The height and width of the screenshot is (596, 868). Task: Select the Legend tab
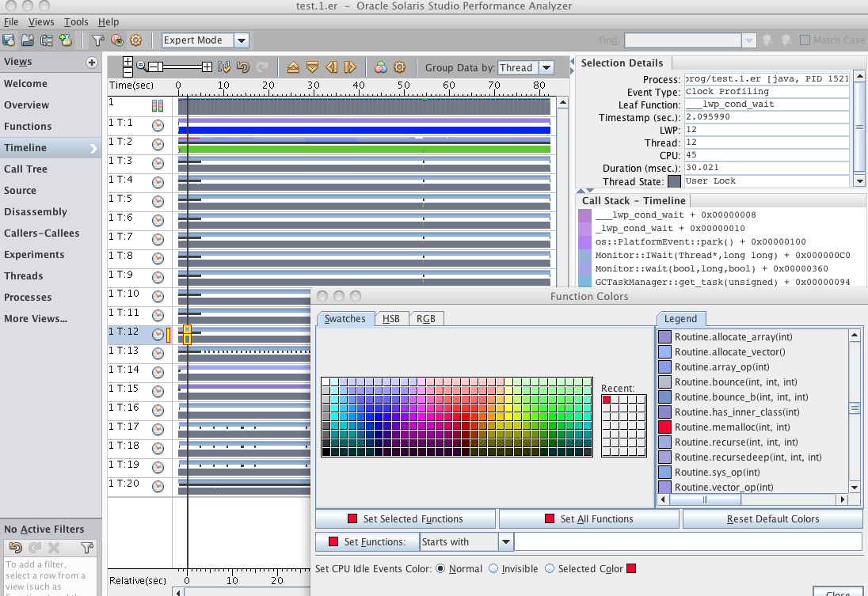click(681, 319)
